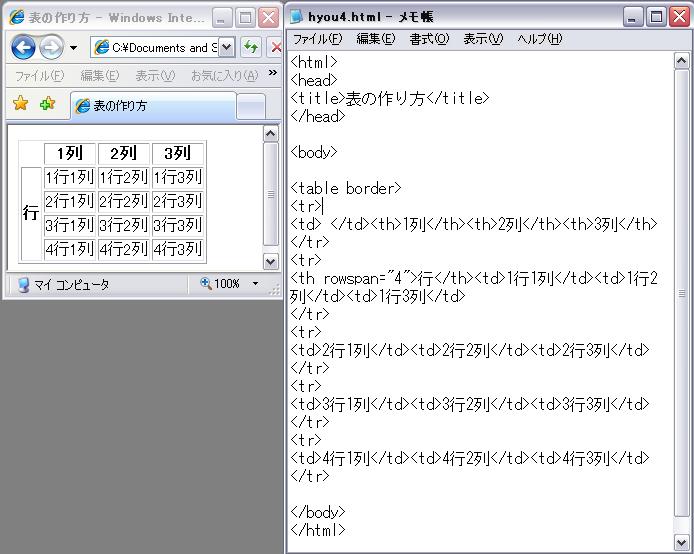Open the IE 表示(V) menu
Viewport: 694px width, 554px height.
click(x=155, y=76)
